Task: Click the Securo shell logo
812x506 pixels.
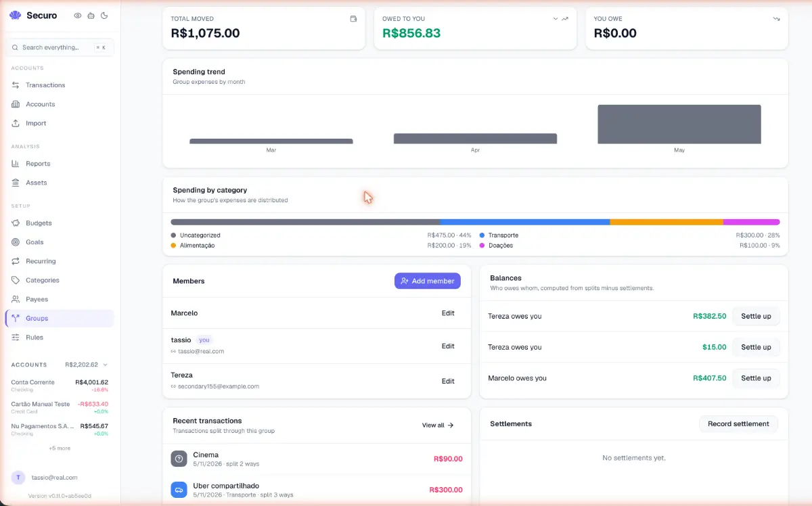Action: [x=16, y=15]
